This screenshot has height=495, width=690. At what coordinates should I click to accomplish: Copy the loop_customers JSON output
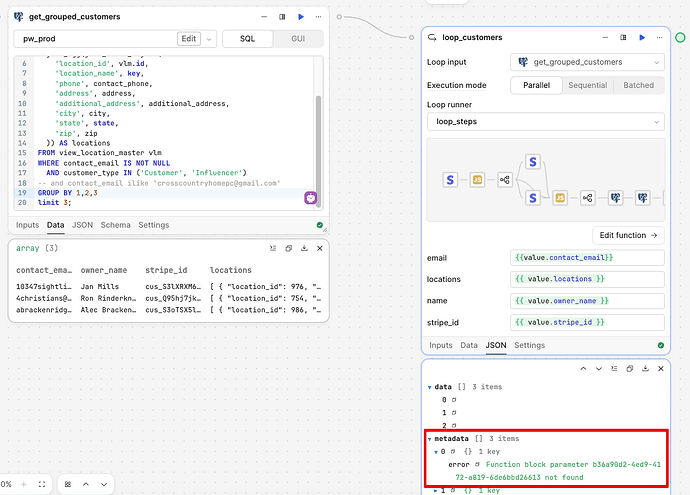click(x=630, y=369)
